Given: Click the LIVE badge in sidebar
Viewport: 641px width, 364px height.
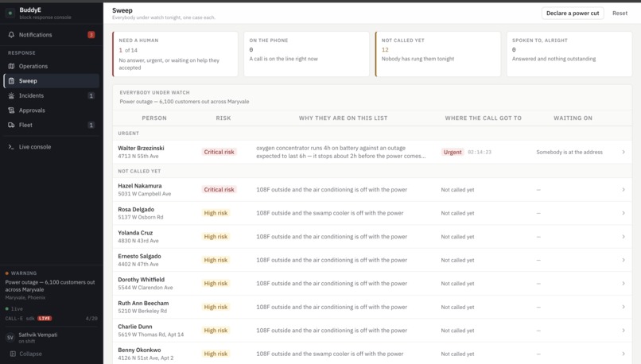Looking at the screenshot, I should pos(45,318).
